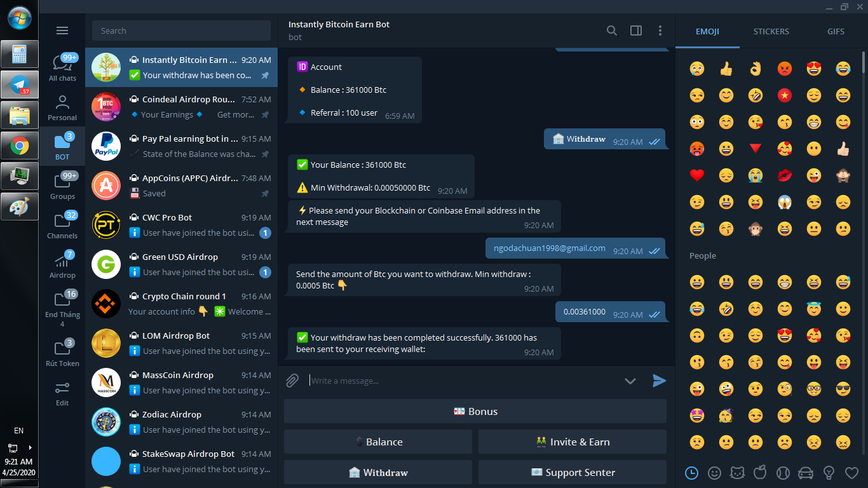
Task: Insert the sunglasses face emoji
Action: click(x=843, y=389)
